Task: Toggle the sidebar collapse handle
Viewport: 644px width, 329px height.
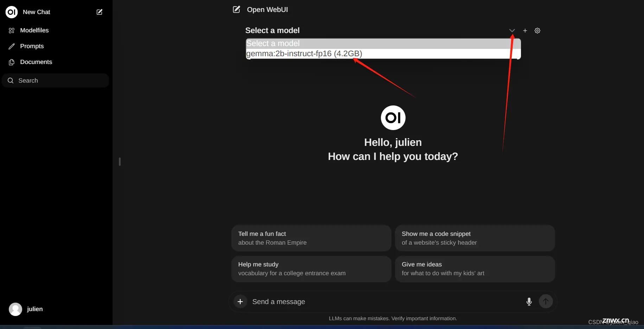Action: (120, 162)
